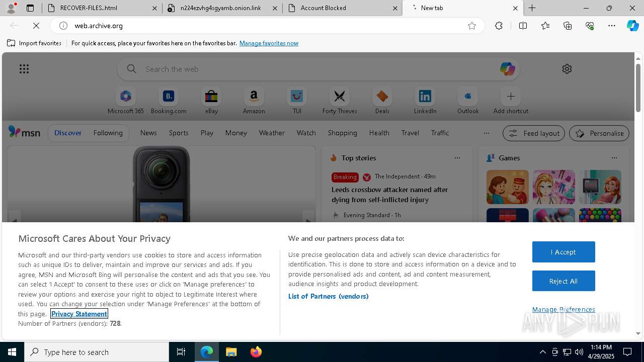Stop loading page with X button
This screenshot has height=362, width=644.
point(36,26)
